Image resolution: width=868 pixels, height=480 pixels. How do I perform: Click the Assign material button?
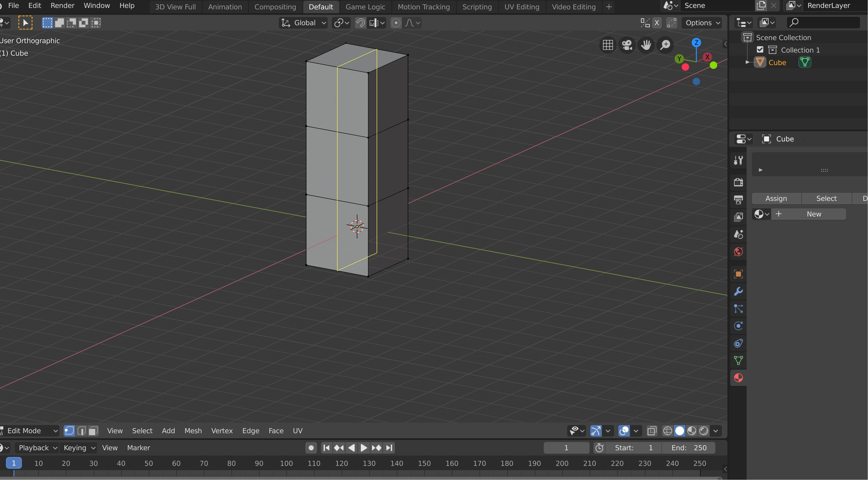(x=776, y=198)
